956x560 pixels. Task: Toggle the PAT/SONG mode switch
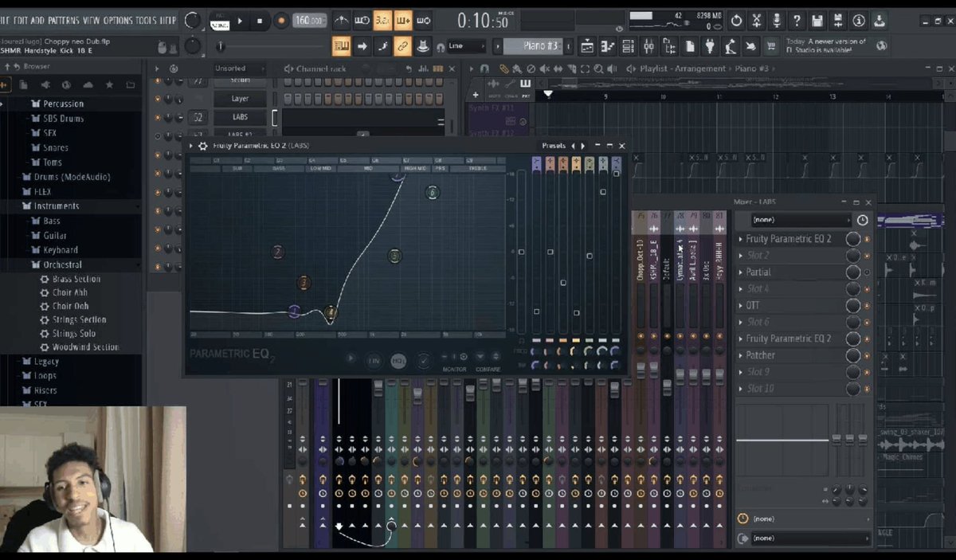[x=220, y=21]
